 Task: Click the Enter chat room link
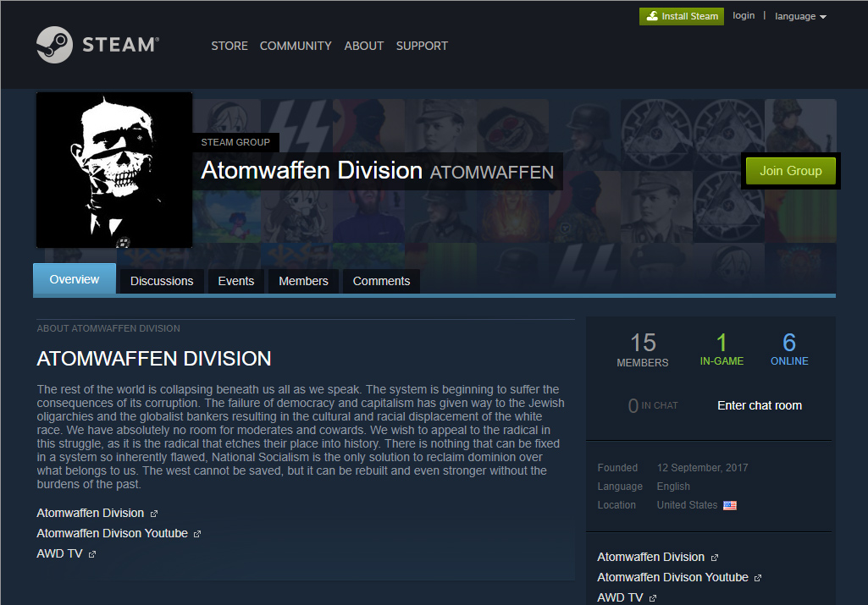759,405
